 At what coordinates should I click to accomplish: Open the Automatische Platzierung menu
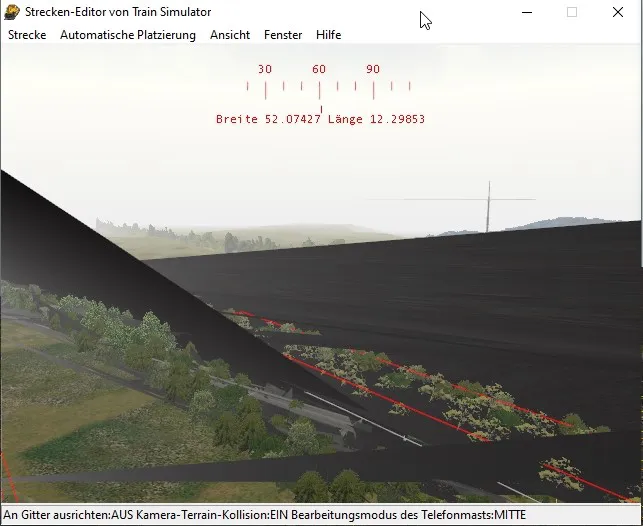point(128,35)
